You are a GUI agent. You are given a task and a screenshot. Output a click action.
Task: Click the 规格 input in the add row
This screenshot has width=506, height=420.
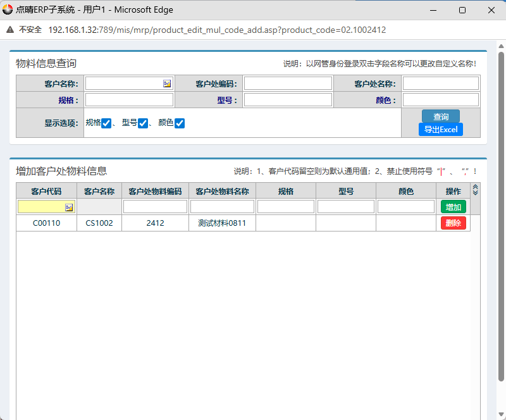pyautogui.click(x=286, y=207)
